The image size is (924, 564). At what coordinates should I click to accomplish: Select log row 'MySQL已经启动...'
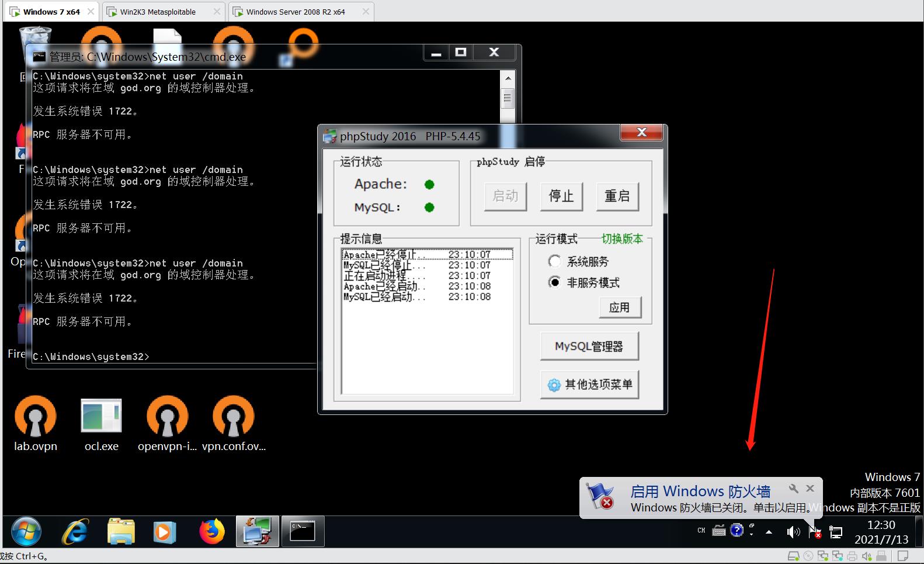click(428, 296)
